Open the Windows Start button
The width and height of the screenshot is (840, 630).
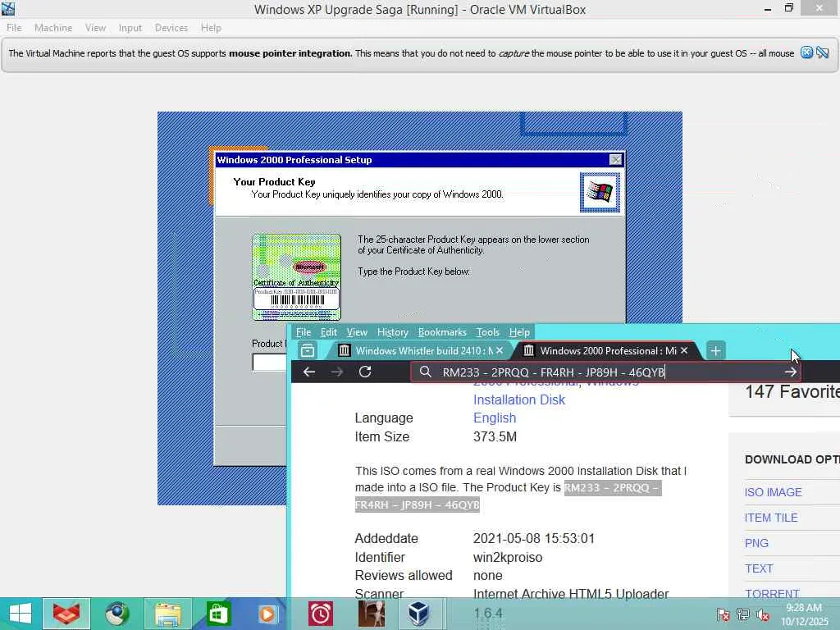21,614
